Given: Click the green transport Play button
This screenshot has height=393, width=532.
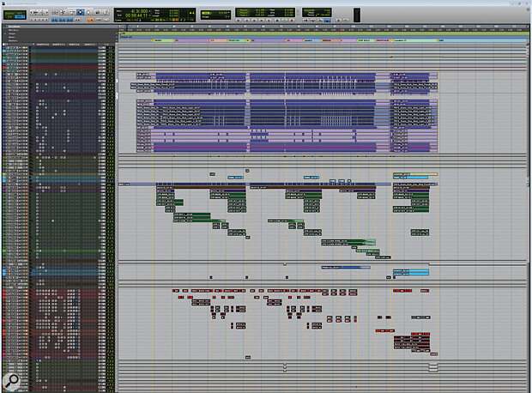Looking at the screenshot, I should (285, 20).
